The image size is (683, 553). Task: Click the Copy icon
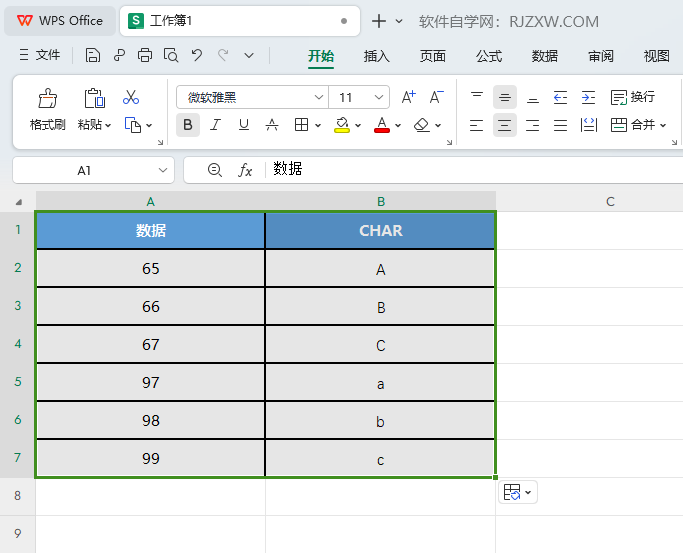coord(133,125)
